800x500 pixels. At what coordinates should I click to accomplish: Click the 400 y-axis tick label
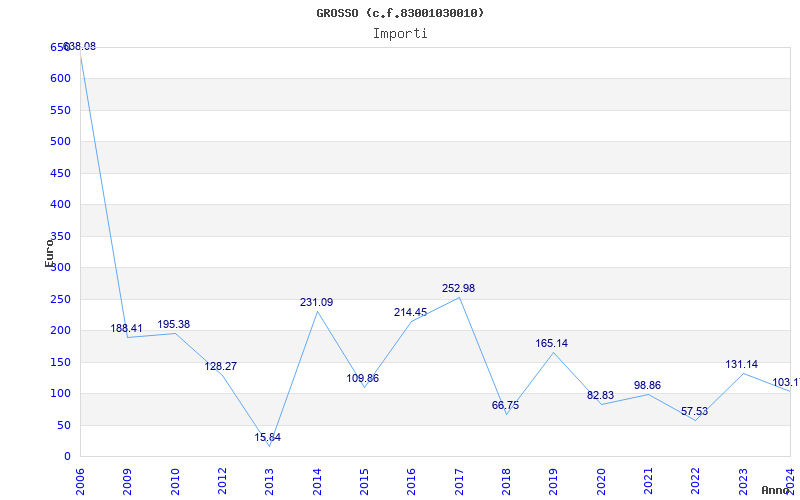point(60,205)
